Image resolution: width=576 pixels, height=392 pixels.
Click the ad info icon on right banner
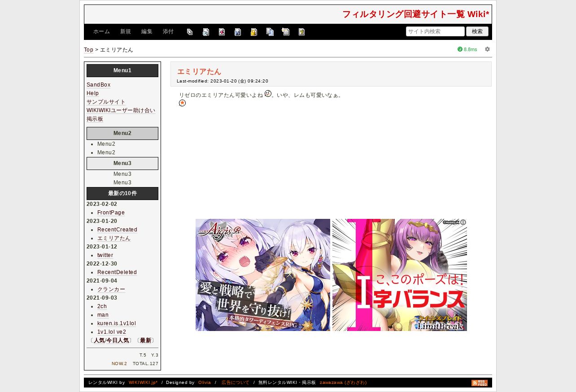(x=463, y=222)
